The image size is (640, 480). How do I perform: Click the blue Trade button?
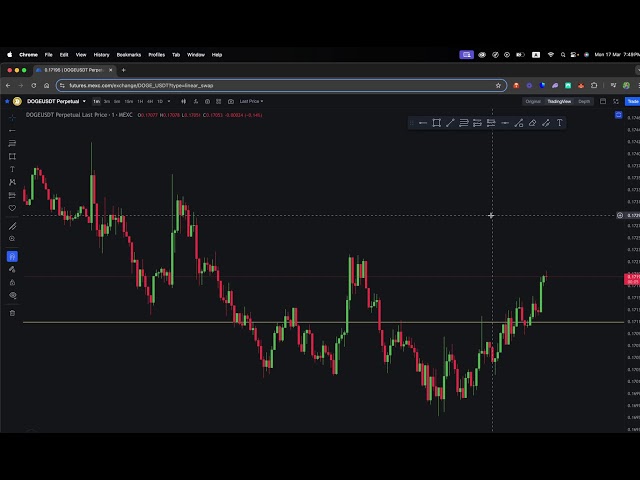tap(632, 101)
